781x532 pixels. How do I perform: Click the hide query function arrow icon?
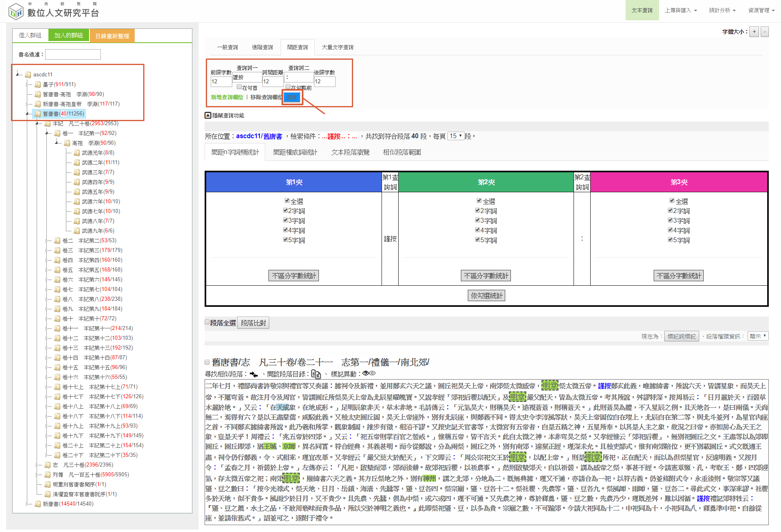point(208,115)
